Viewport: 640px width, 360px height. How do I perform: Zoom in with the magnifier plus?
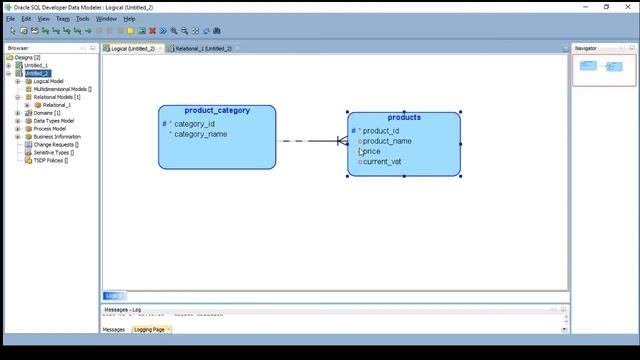[174, 31]
